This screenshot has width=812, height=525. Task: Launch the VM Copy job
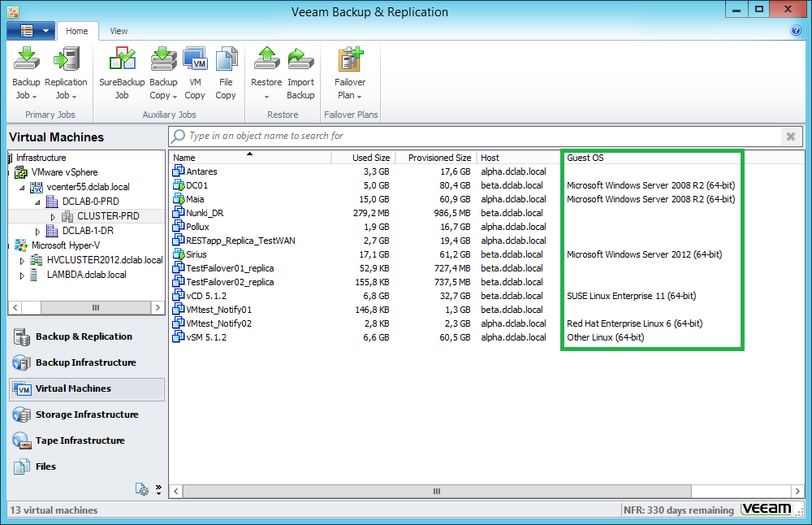coord(195,73)
